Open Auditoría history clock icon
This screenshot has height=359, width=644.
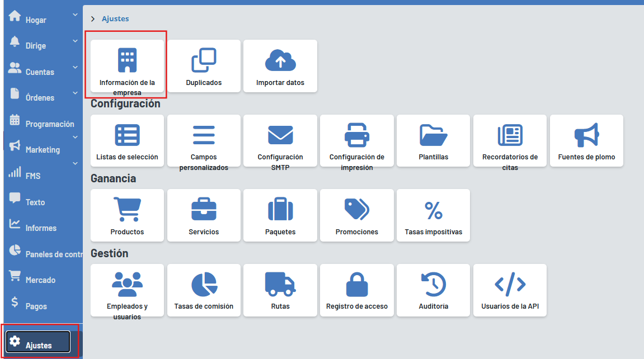(433, 284)
